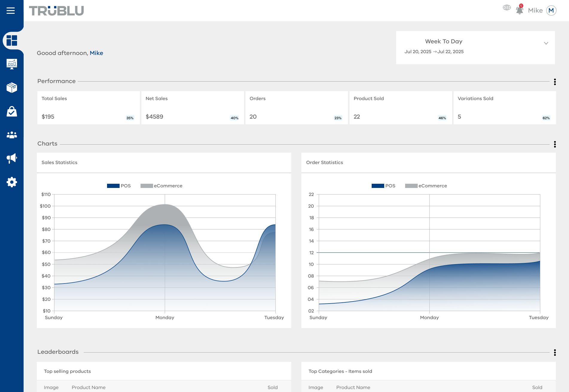This screenshot has width=569, height=392.
Task: Click the globe language icon
Action: pyautogui.click(x=507, y=7)
